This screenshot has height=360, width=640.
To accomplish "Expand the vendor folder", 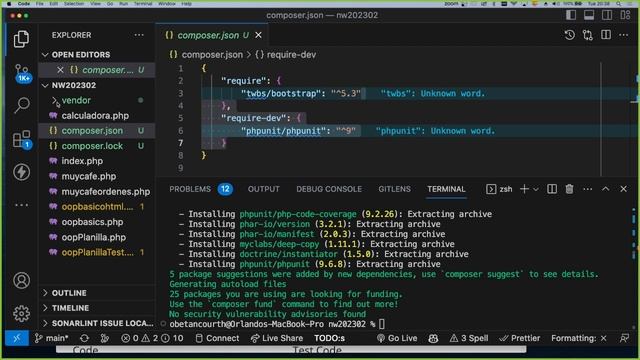I will [x=76, y=100].
